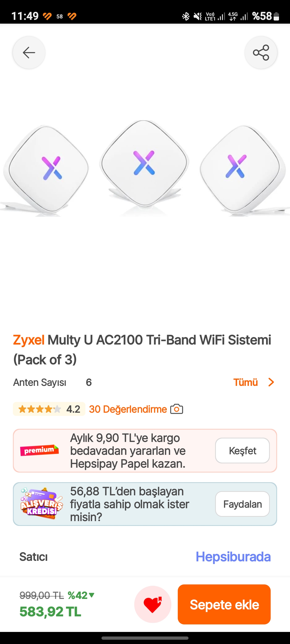Expand specs with orange chevron arrow
The height and width of the screenshot is (644, 290).
[x=271, y=382]
